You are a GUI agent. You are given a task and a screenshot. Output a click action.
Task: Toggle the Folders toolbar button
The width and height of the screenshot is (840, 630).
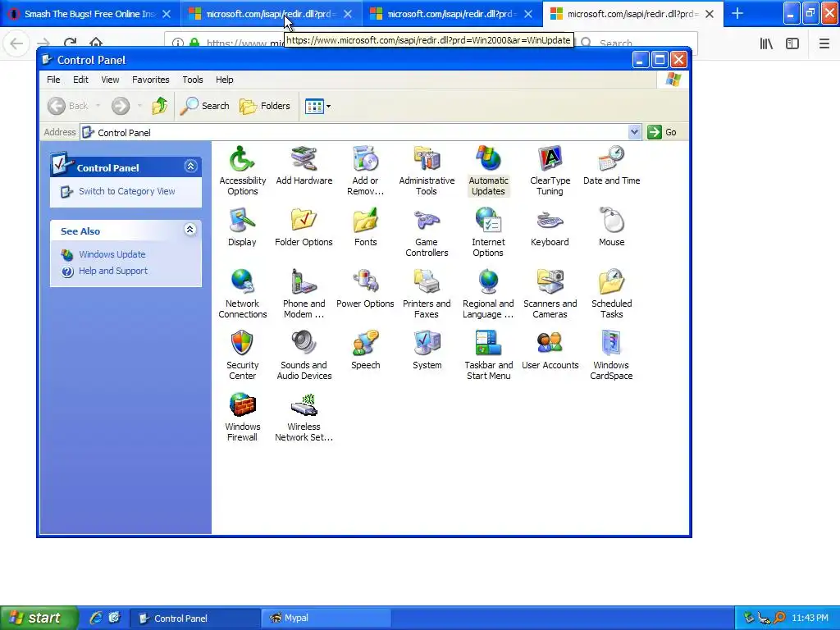265,106
